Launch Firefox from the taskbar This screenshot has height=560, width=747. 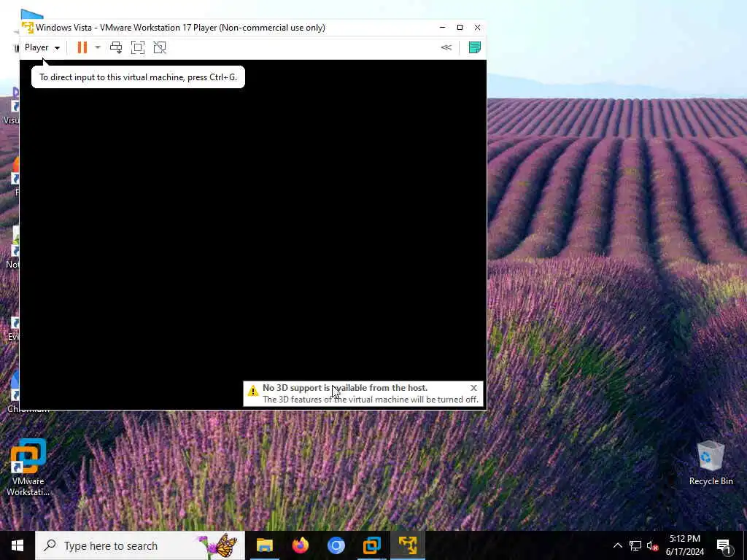point(300,545)
